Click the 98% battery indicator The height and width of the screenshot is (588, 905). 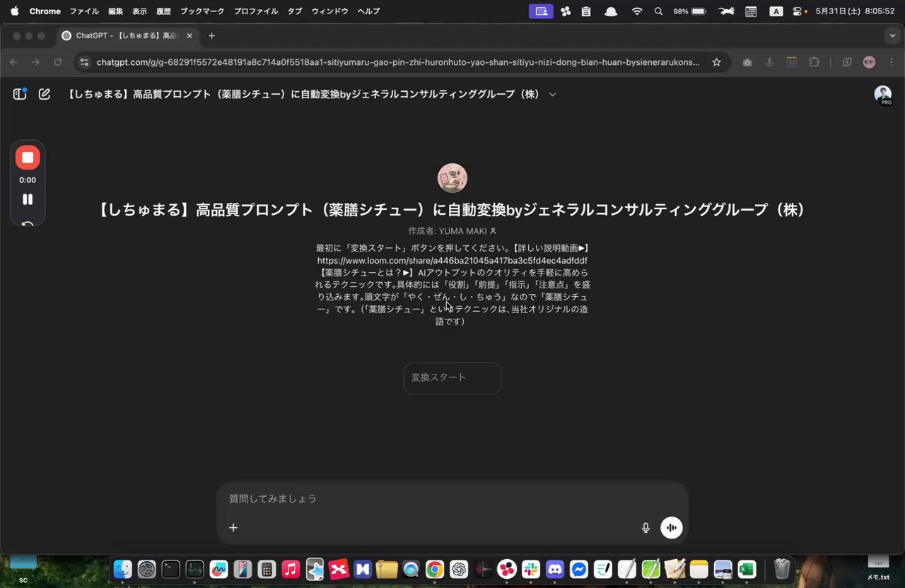point(689,11)
